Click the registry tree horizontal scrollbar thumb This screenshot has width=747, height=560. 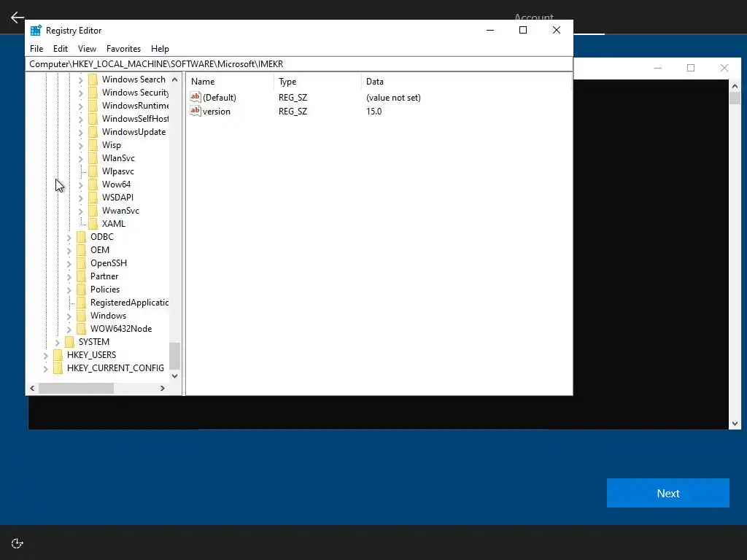pos(76,388)
